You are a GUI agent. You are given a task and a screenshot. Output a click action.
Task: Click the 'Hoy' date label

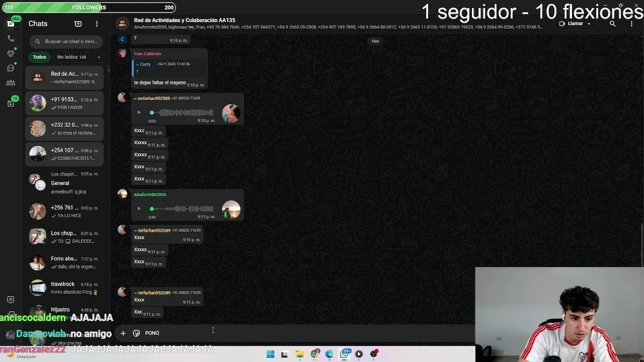[x=375, y=41]
